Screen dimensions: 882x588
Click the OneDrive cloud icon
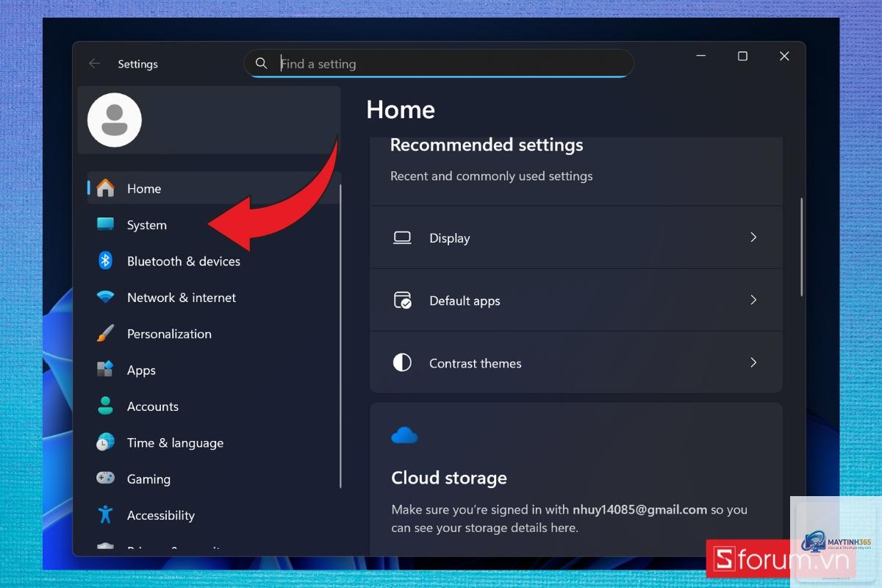tap(404, 435)
